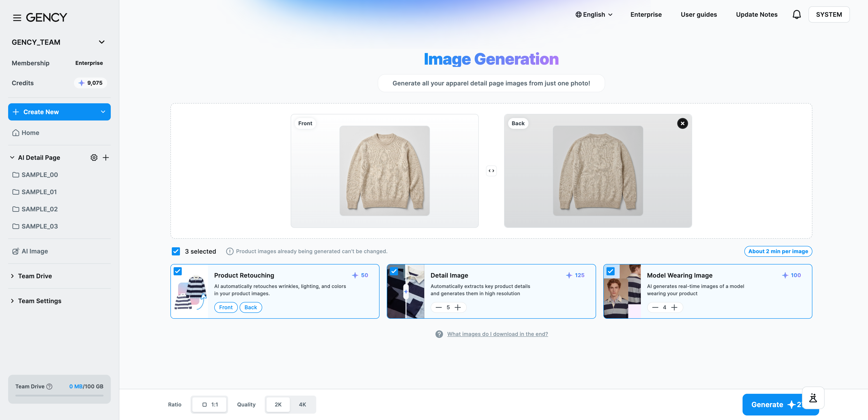This screenshot has height=420, width=868.
Task: Uncheck the Product Retouching checkbox
Action: point(178,271)
